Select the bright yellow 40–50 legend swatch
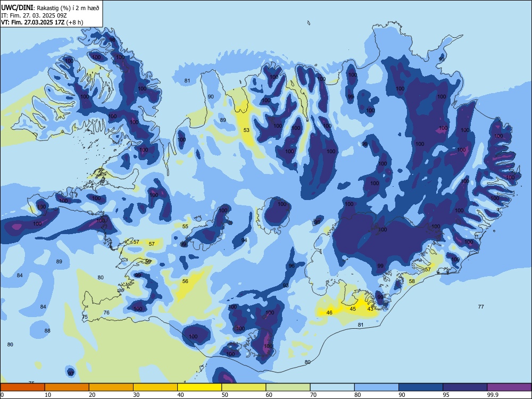The width and height of the screenshot is (532, 399). point(199,387)
